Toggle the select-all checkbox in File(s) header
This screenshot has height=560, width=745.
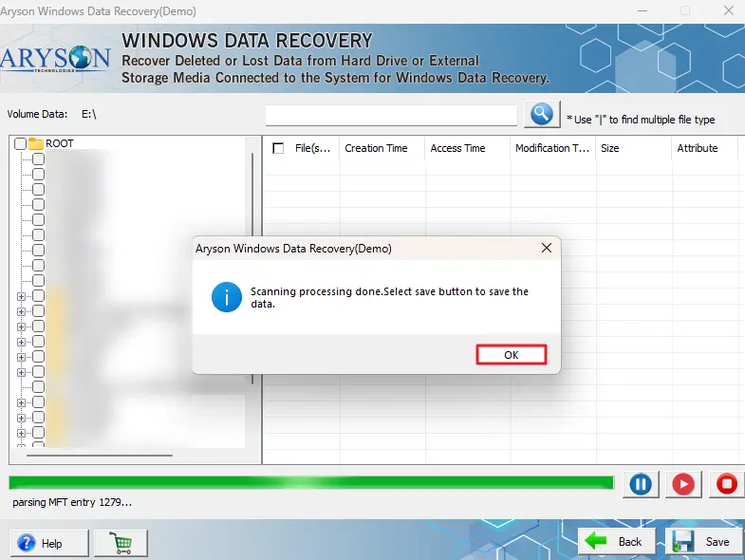(278, 148)
